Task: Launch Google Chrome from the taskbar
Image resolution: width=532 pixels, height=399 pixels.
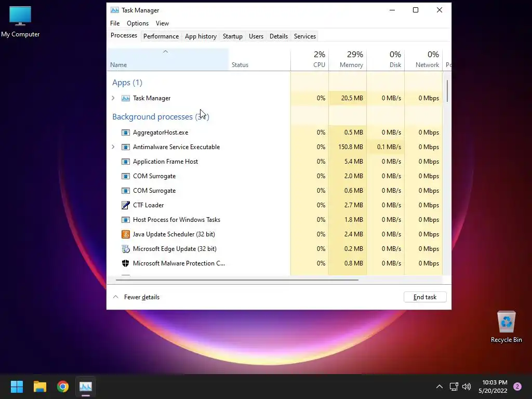Action: click(x=63, y=387)
